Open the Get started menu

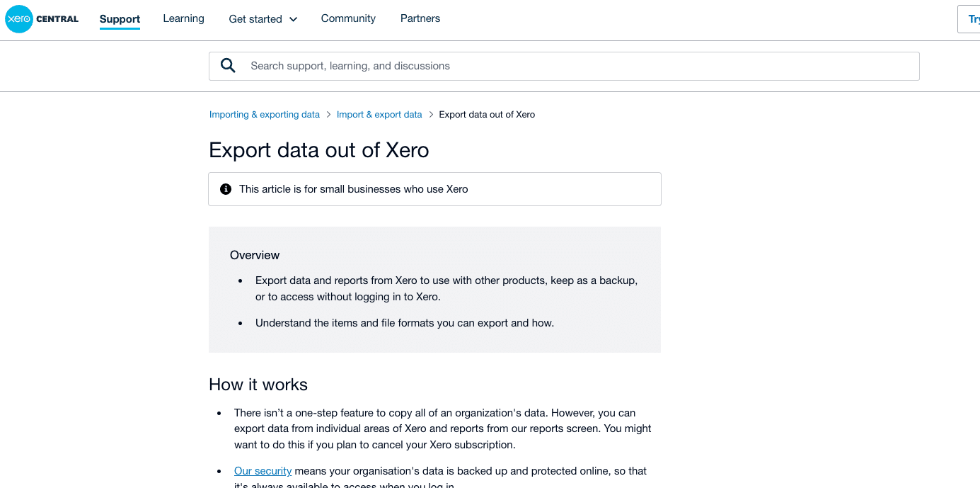[255, 19]
